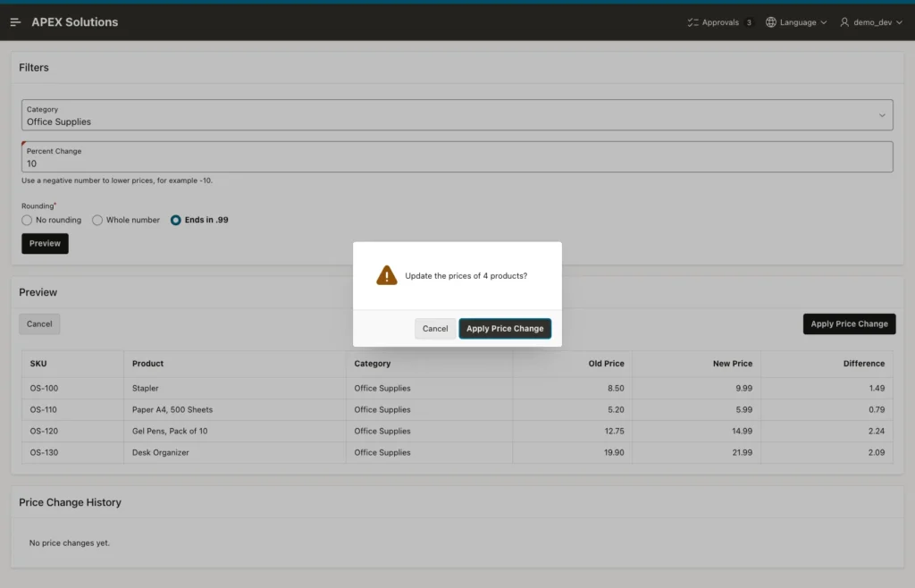The width and height of the screenshot is (915, 588).
Task: Click the Preview button under Filters
Action: [45, 243]
